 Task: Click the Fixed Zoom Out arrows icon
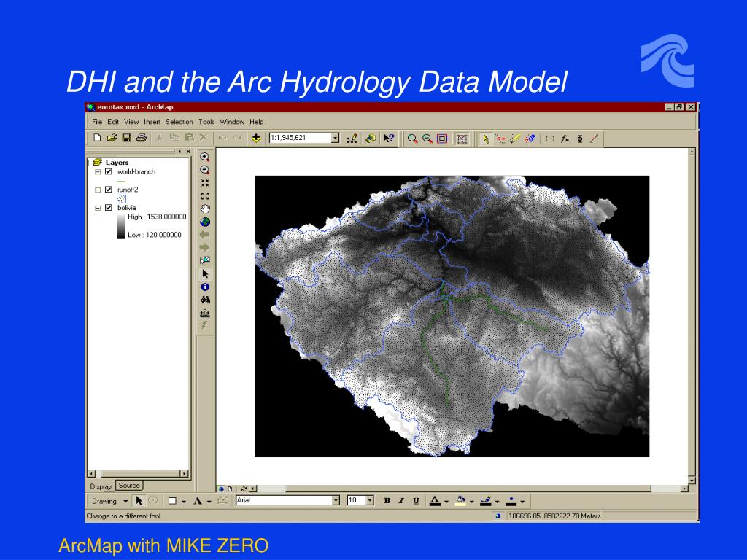click(205, 195)
